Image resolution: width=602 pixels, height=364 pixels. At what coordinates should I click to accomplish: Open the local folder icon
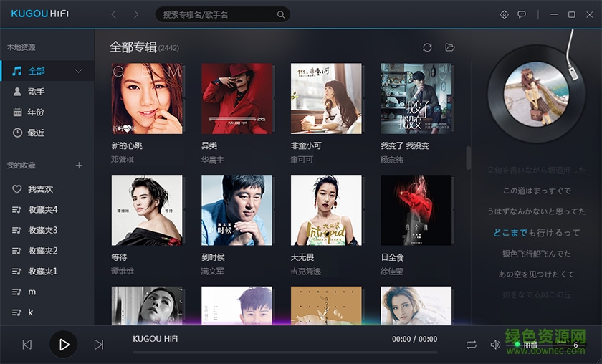[450, 47]
